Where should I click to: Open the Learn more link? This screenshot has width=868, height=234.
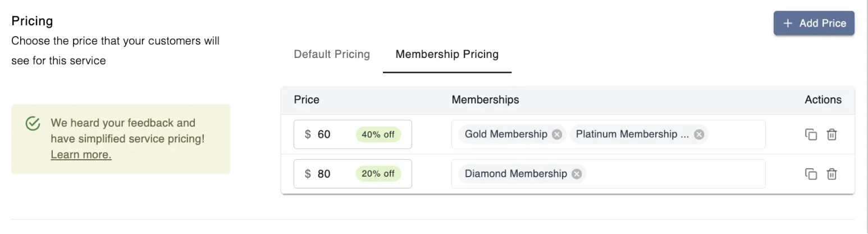point(81,155)
